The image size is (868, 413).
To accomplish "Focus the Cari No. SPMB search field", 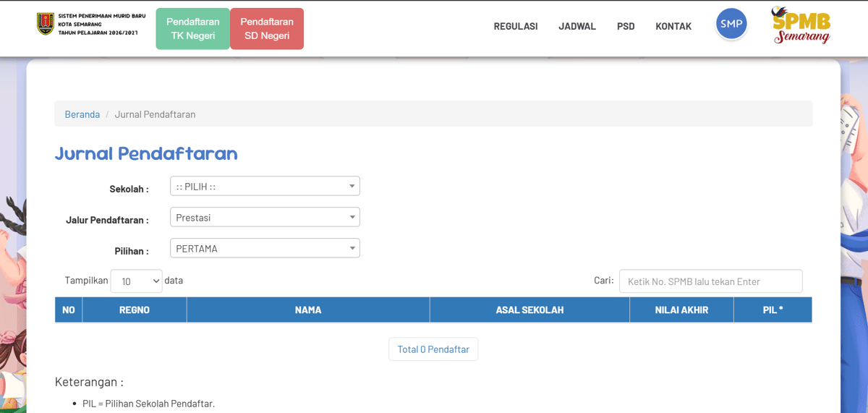I will tap(710, 281).
